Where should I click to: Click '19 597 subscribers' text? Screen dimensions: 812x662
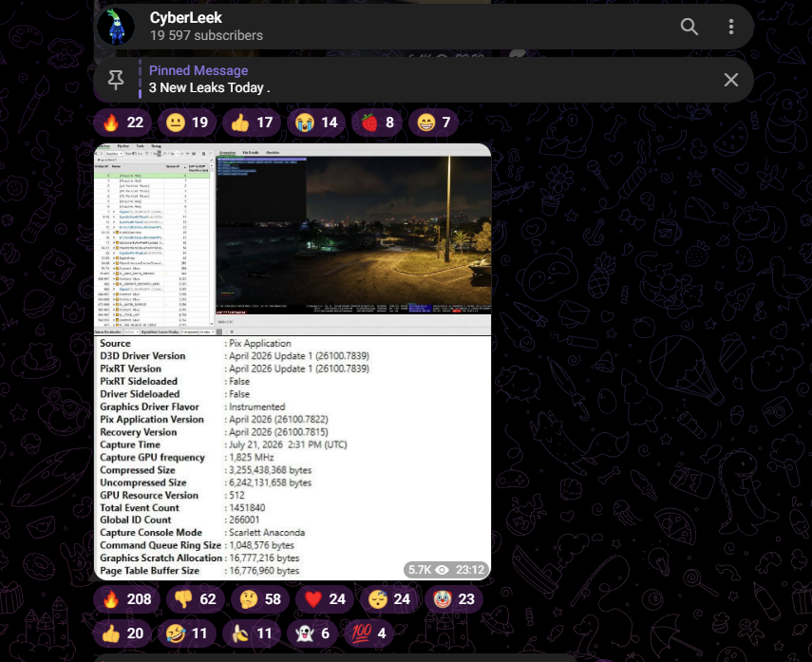point(206,36)
